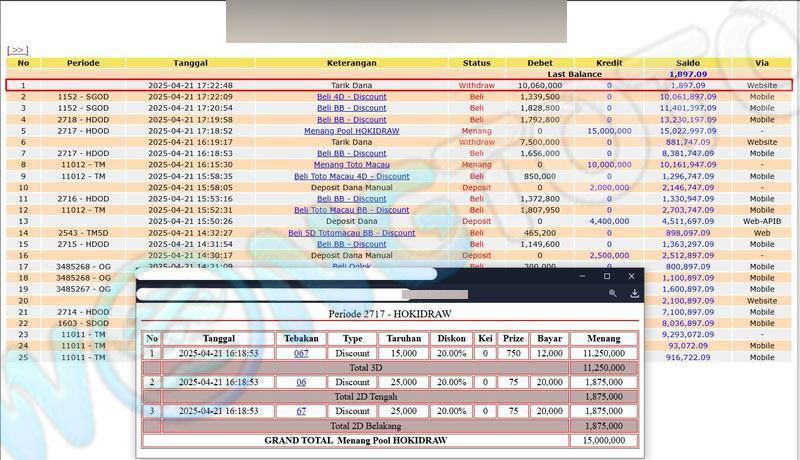Close the Periode 2717 popup window
Screen dimensions: 800x460
[631, 276]
